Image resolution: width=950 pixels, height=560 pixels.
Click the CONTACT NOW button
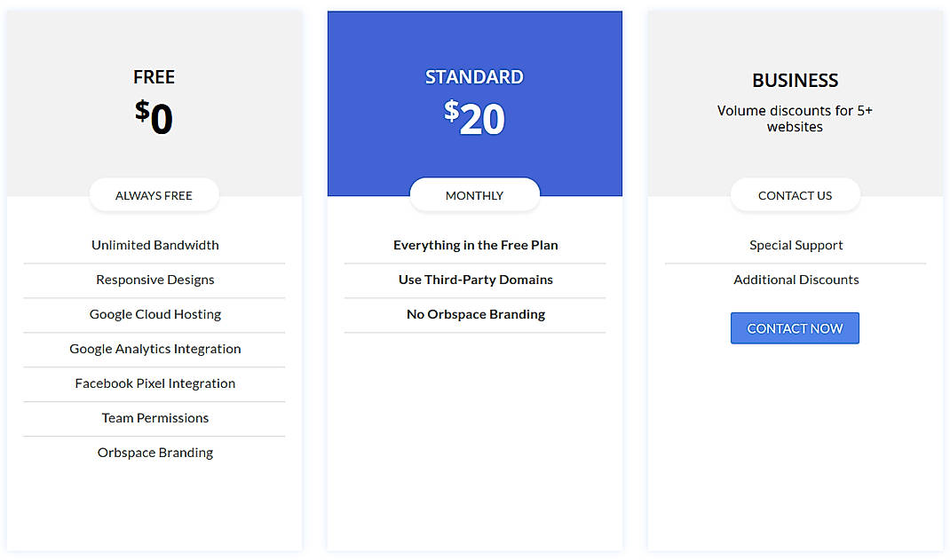tap(795, 328)
